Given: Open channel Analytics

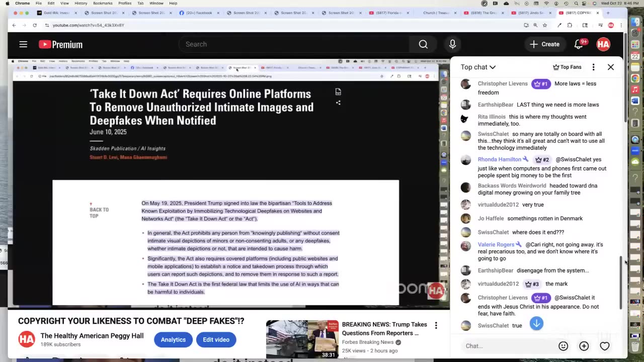Looking at the screenshot, I should tap(173, 339).
